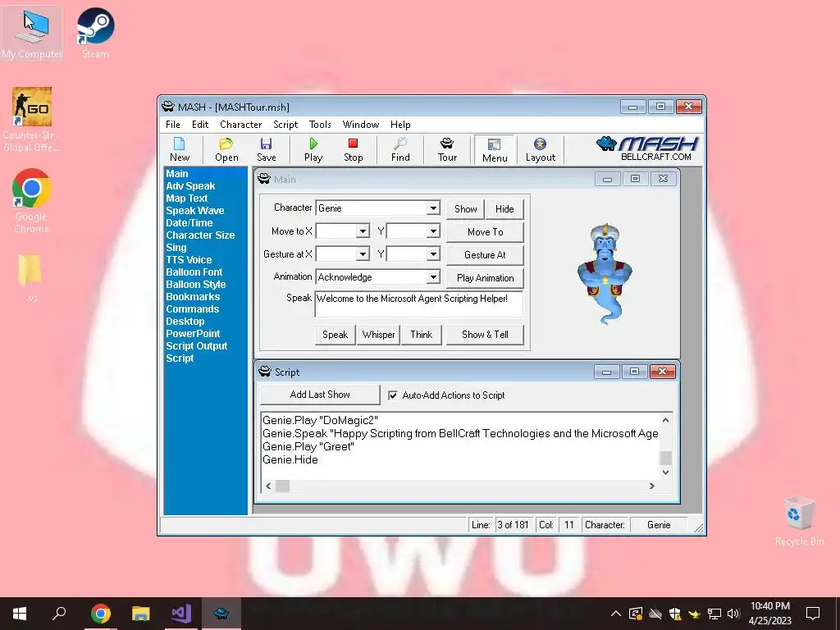Open the My Computer desktop icon

pos(32,34)
